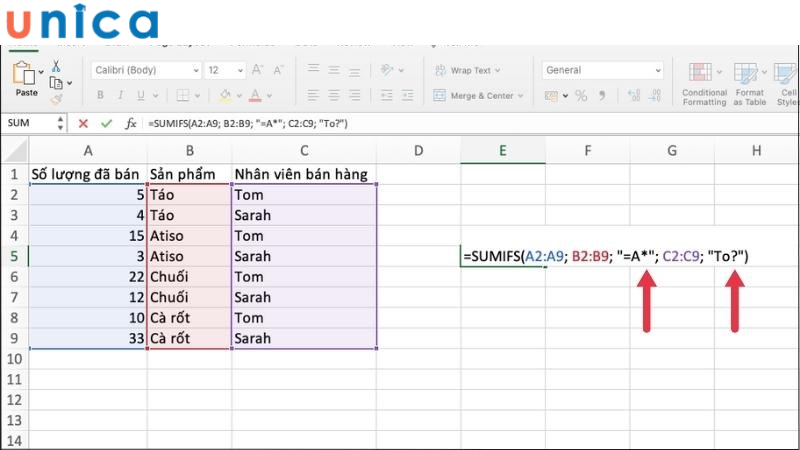The width and height of the screenshot is (800, 450).
Task: Apply Percent Style format
Action: [x=581, y=95]
